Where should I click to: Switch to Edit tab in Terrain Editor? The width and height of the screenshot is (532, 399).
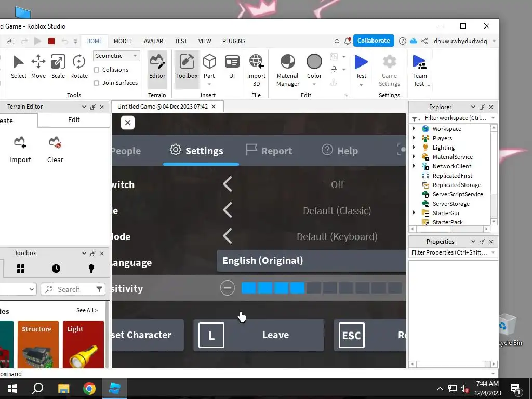click(74, 120)
